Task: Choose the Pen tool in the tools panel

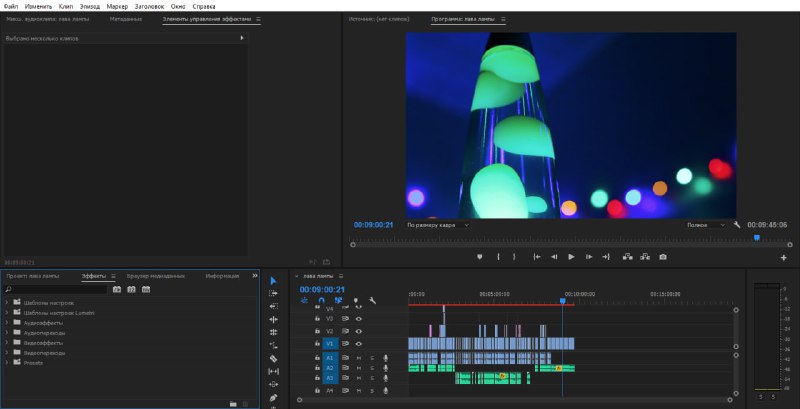Action: (x=273, y=397)
